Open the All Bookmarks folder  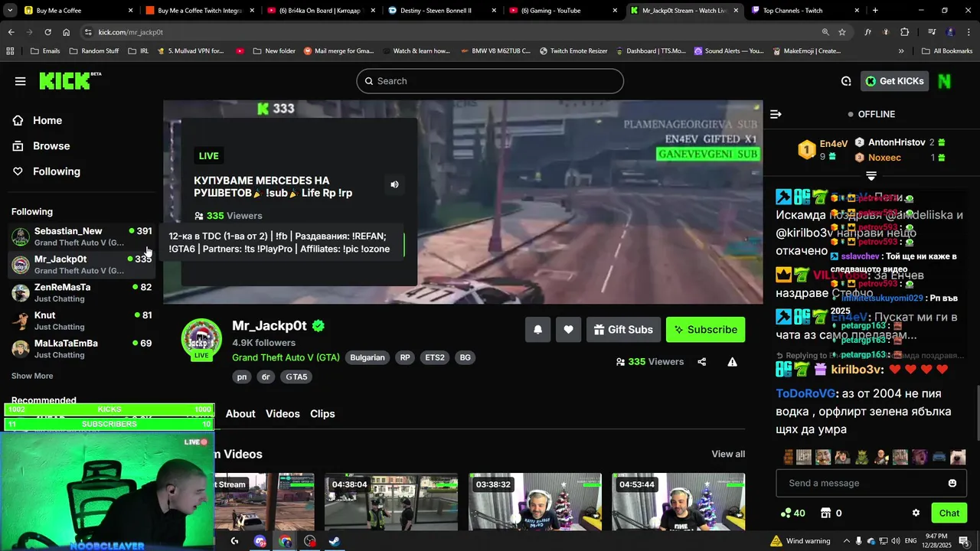(947, 51)
